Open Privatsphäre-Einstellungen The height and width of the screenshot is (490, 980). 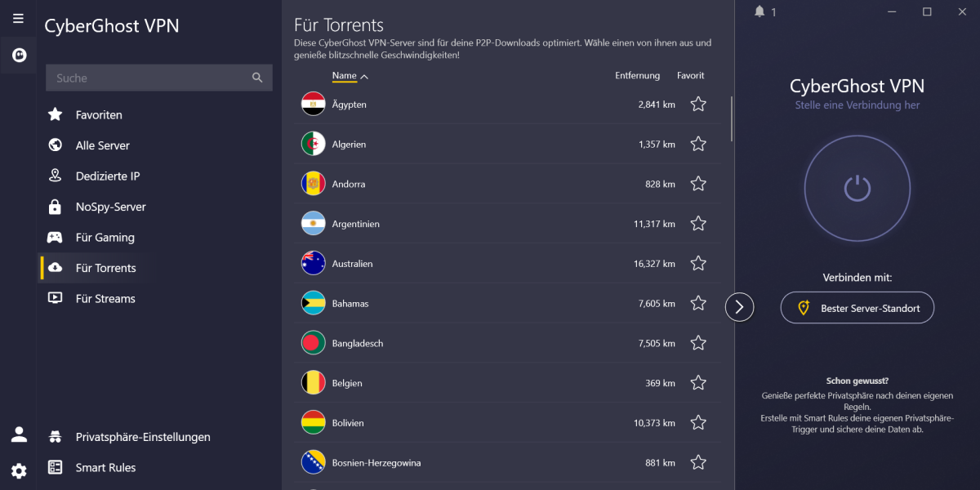[143, 437]
